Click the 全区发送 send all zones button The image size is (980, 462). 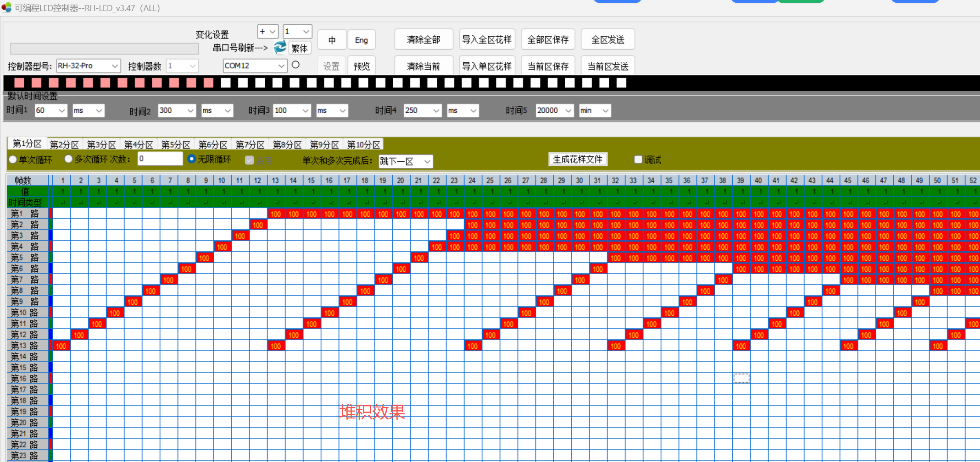607,39
